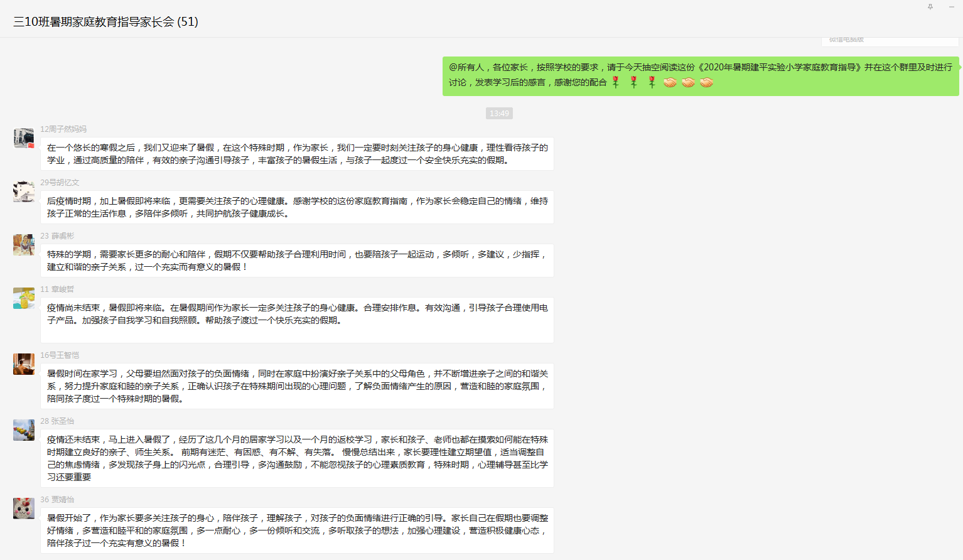
Task: Click the 13:49 timestamp label
Action: (x=499, y=114)
